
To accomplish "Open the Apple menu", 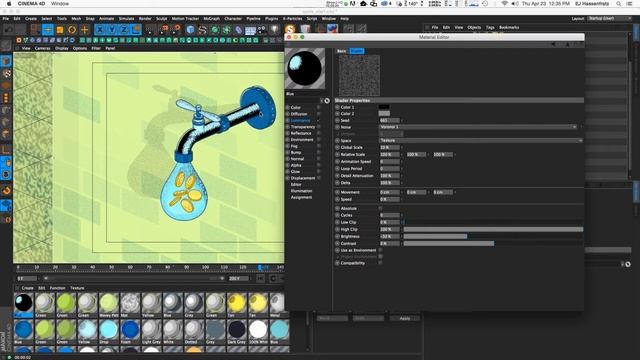I will [x=9, y=4].
